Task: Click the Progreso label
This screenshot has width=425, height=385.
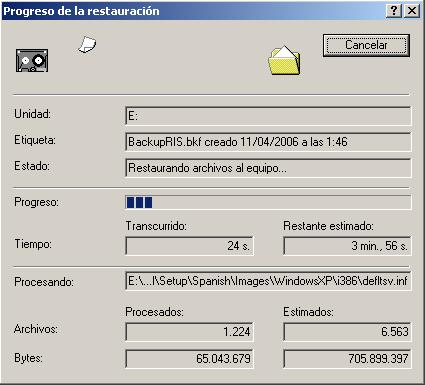Action: (36, 202)
